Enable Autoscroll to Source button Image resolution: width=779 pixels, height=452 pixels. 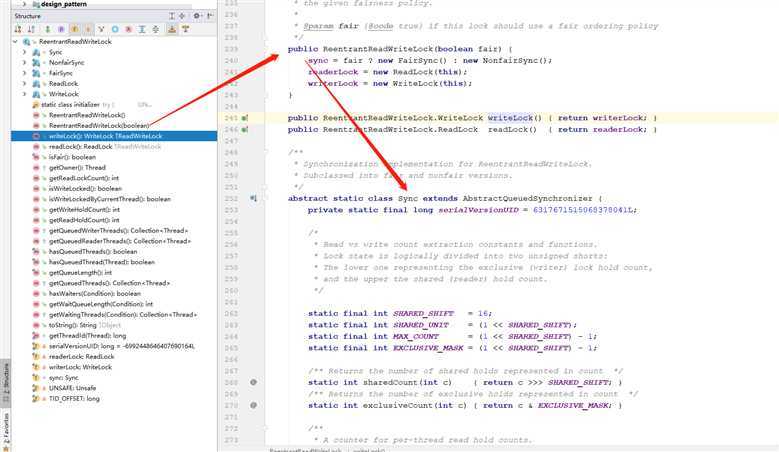point(172,29)
